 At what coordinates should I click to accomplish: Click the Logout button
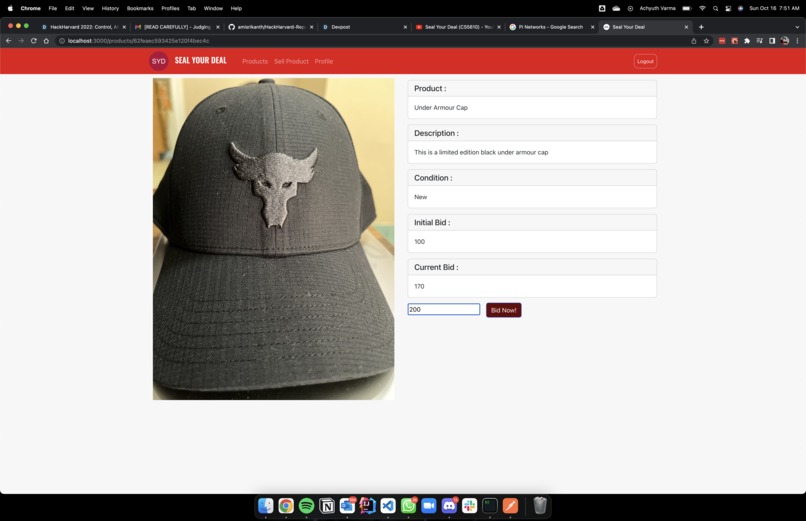tap(645, 61)
